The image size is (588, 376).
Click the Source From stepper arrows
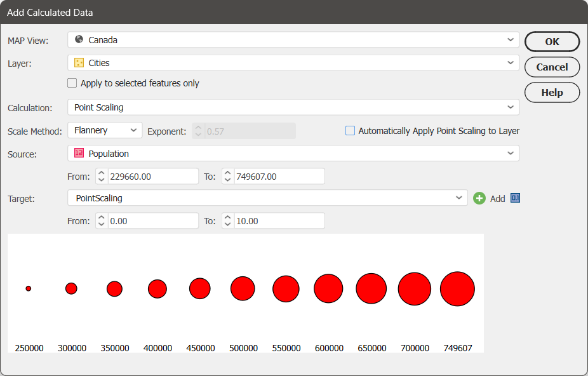tap(101, 177)
